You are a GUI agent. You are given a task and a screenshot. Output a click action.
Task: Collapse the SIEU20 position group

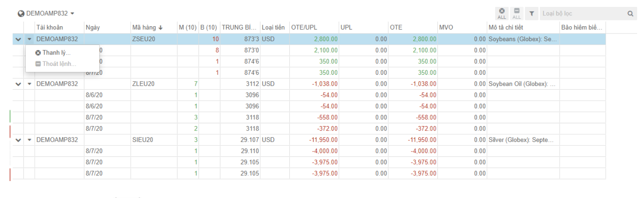pyautogui.click(x=18, y=140)
